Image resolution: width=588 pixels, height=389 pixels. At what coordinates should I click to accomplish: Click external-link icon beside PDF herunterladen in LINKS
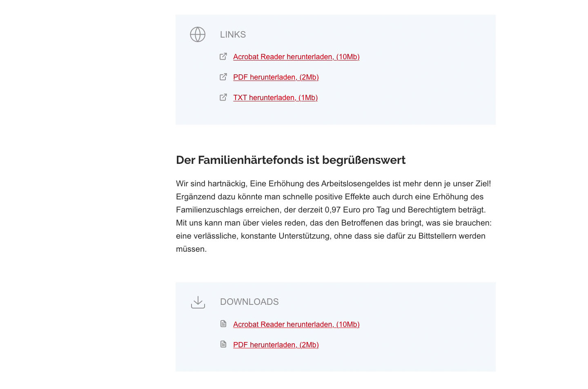click(223, 77)
